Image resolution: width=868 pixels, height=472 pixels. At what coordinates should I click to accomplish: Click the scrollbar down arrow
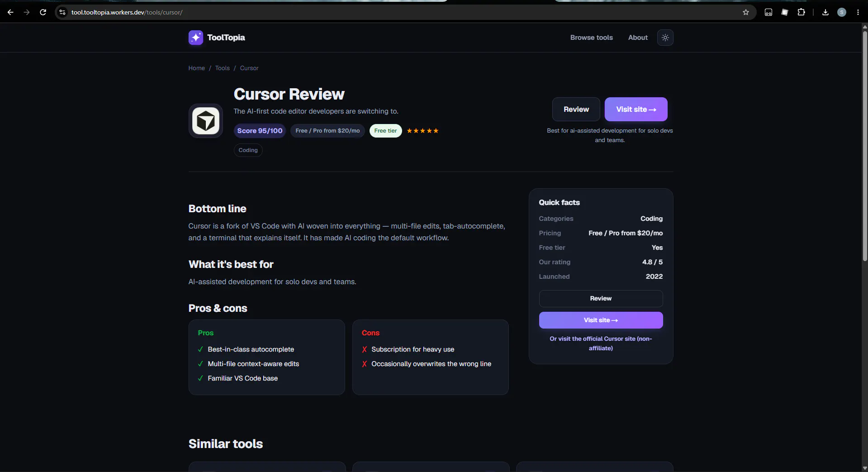(x=865, y=468)
